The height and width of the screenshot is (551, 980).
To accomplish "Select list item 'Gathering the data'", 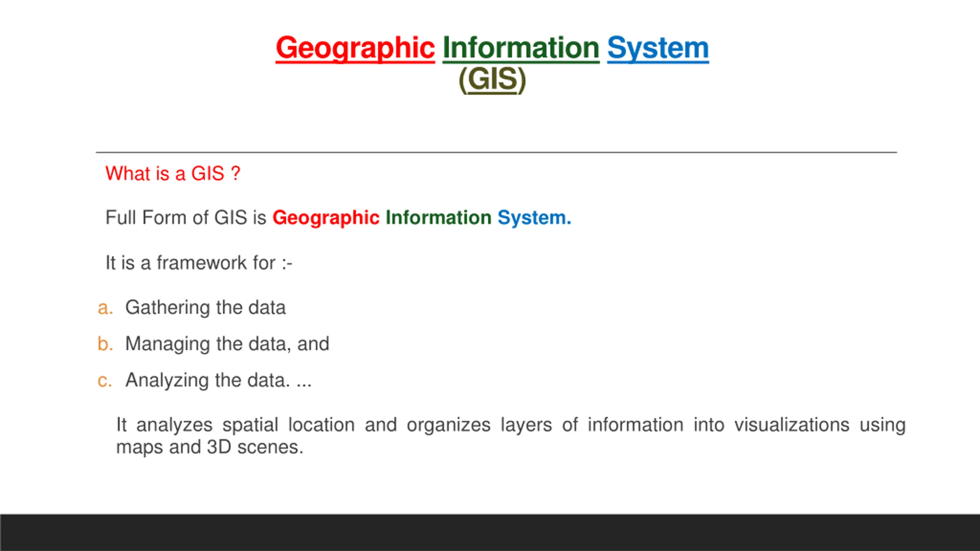I will point(206,308).
